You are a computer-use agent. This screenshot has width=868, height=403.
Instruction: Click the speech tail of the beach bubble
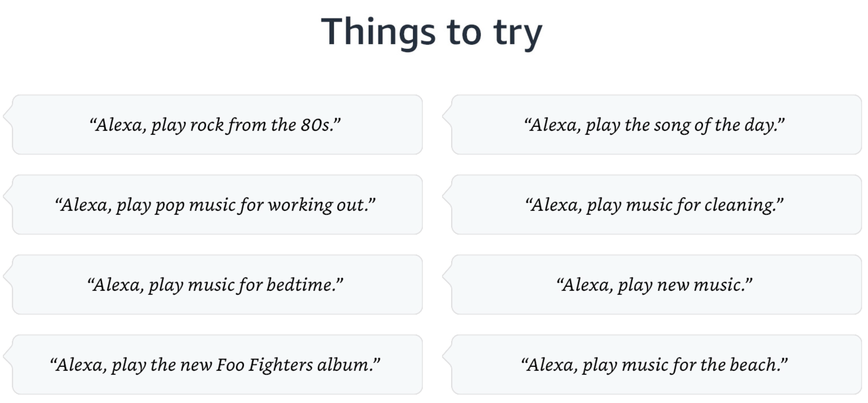[447, 356]
